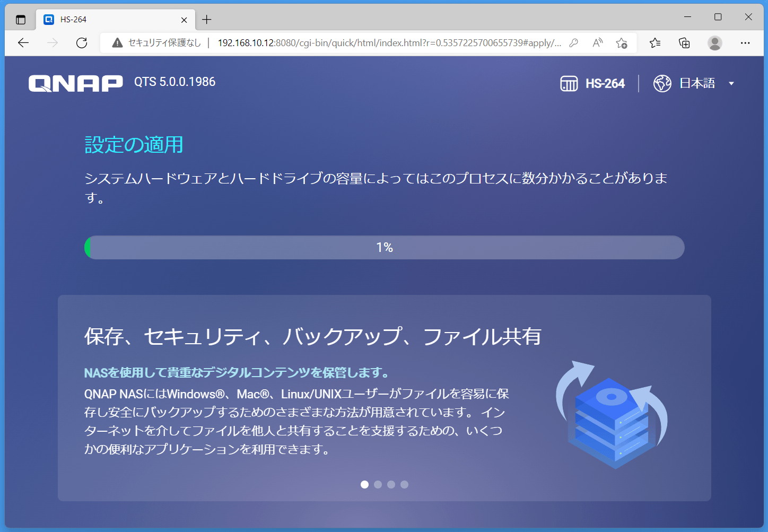Click the 保存、セキュリティ slide heading
768x532 pixels.
(313, 336)
